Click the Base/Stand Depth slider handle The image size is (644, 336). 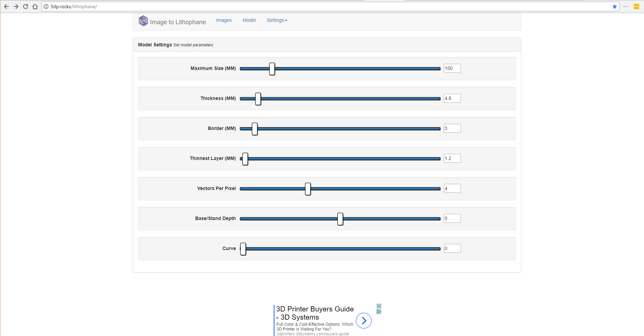[x=340, y=219]
